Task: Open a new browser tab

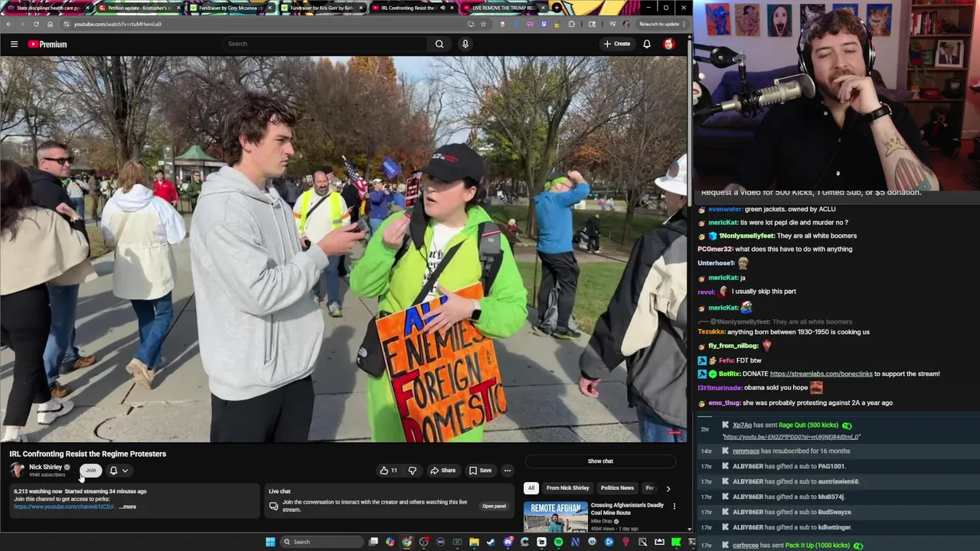Action: 557,8
